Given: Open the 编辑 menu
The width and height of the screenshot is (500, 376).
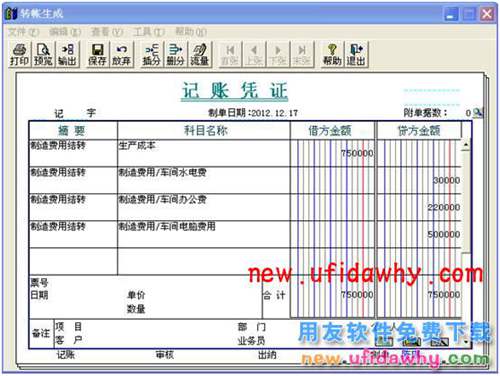Looking at the screenshot, I should click(65, 32).
